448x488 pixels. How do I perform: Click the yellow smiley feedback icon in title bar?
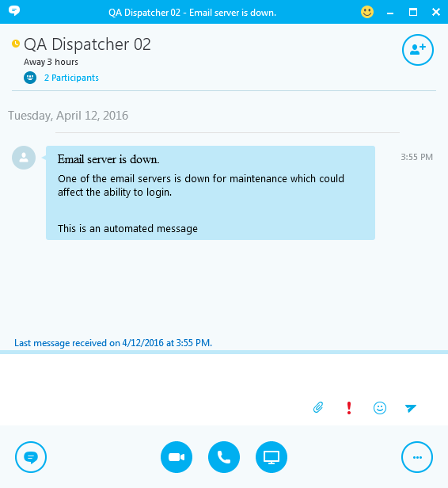367,12
